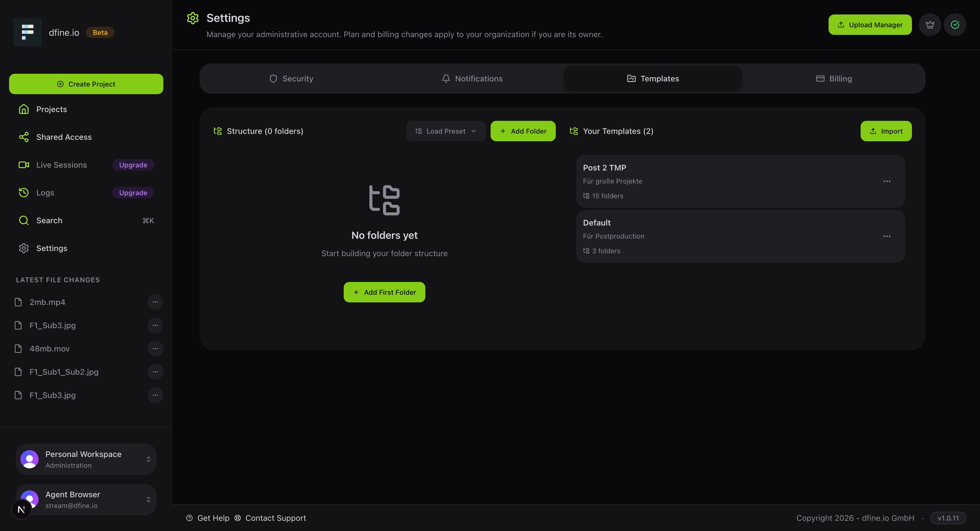This screenshot has height=531, width=980.
Task: Click the crown upgrade icon in header
Action: point(930,25)
